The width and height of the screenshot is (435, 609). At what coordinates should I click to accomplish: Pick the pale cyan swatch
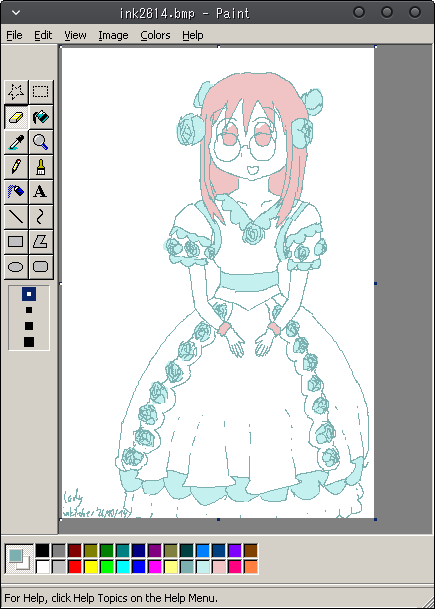(x=202, y=567)
